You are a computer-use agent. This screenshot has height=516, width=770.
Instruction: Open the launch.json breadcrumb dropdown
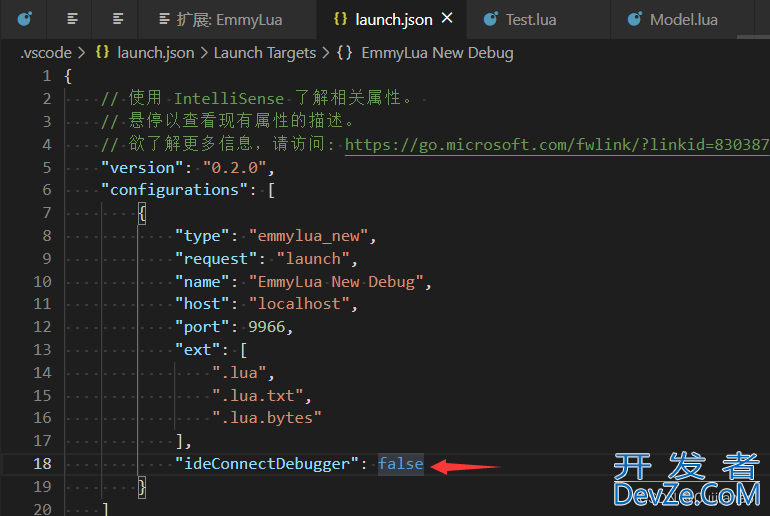155,53
